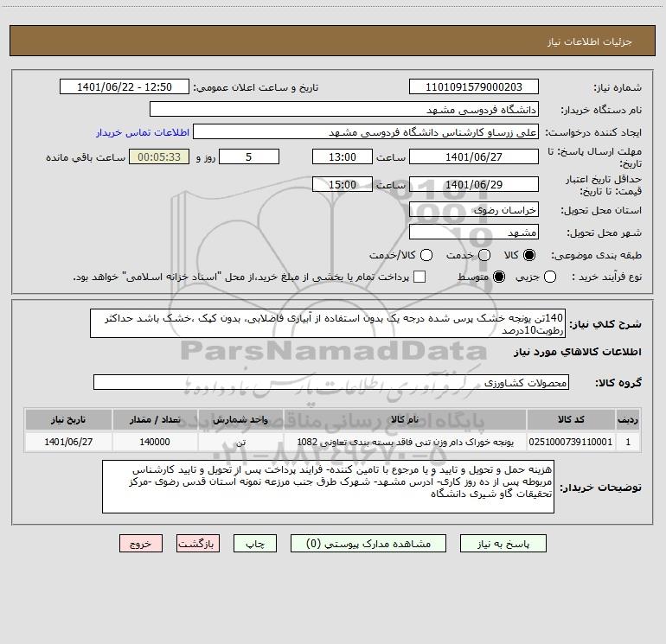Click the table date cell 1401/06/27
666x644 pixels.
click(68, 442)
